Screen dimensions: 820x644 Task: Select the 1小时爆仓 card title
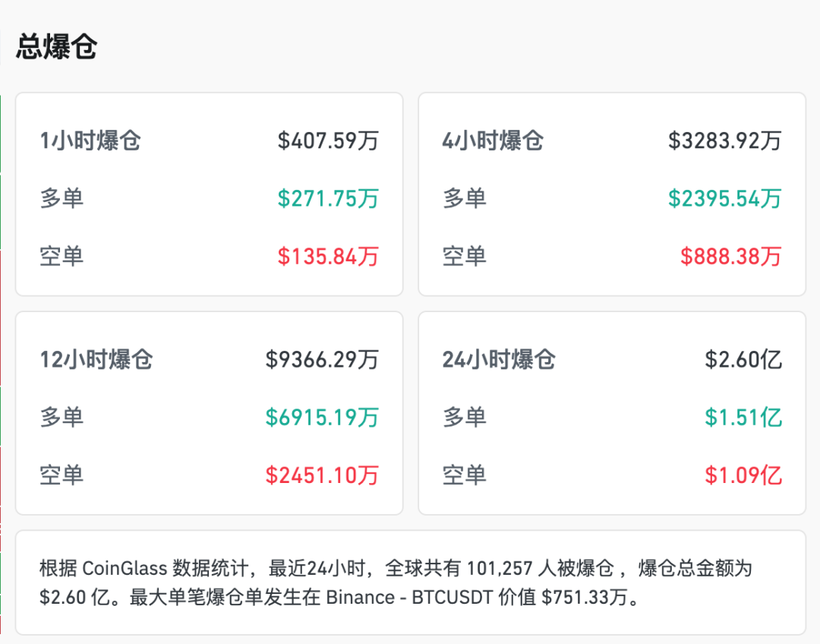[x=90, y=140]
